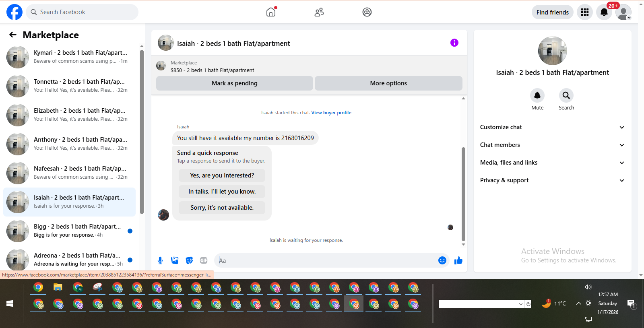Open the emoji picker

(442, 260)
